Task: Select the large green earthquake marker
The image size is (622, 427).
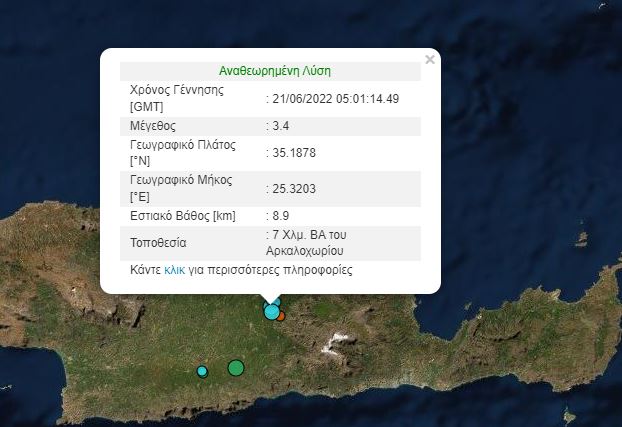Action: coord(236,368)
